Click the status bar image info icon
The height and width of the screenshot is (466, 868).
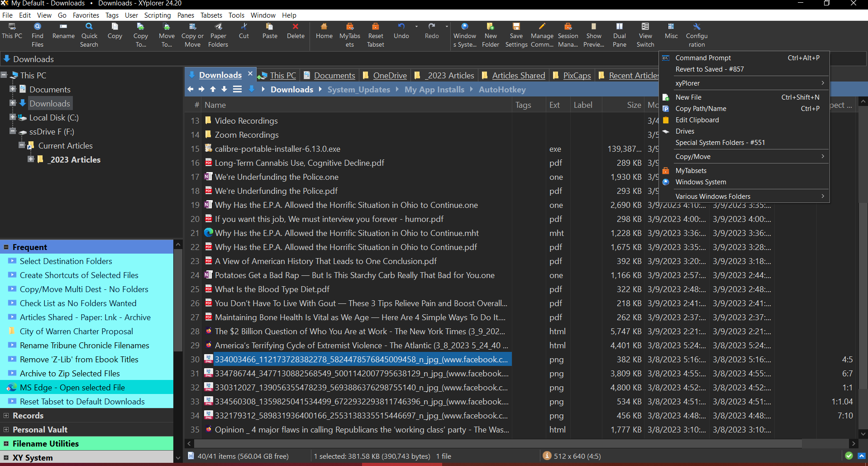[x=547, y=456]
